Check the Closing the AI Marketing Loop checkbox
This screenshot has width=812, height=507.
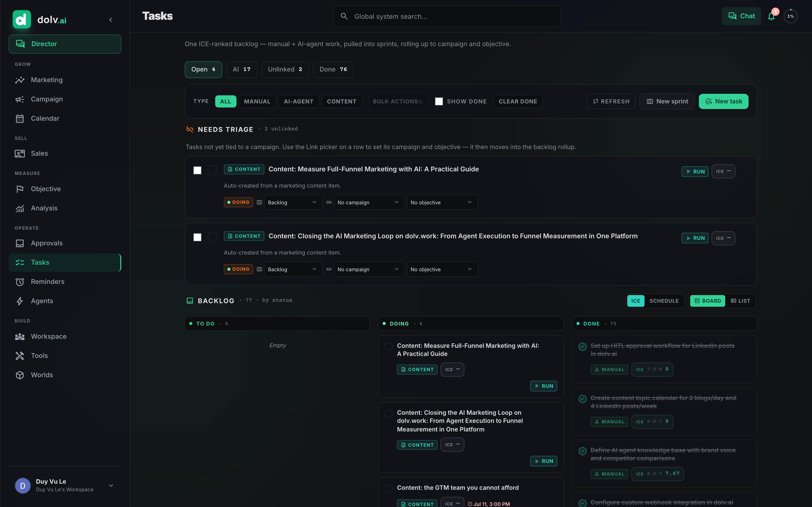click(197, 238)
